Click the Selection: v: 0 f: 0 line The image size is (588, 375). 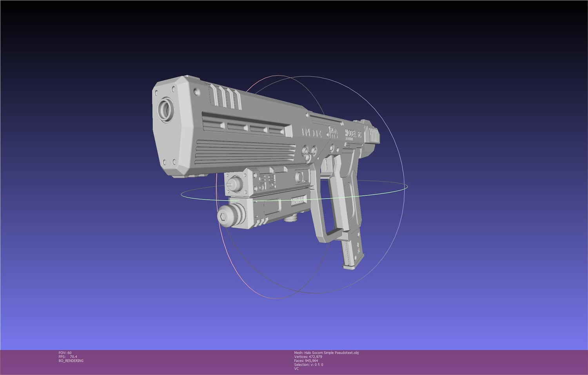coord(309,365)
